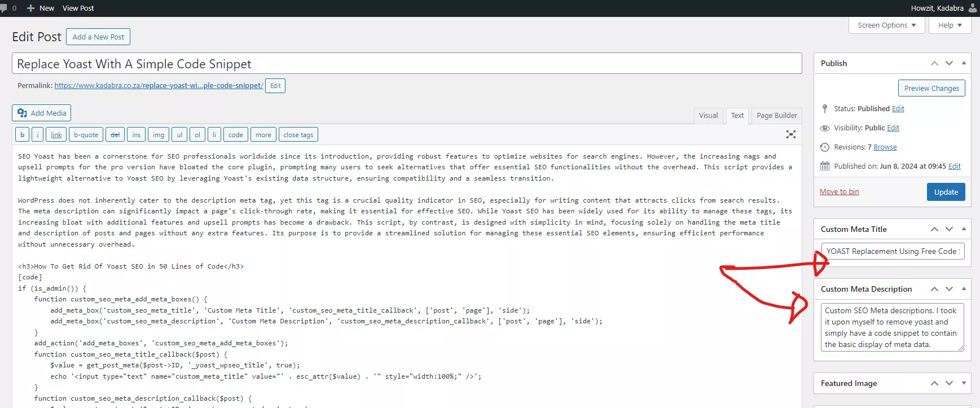
Task: Collapse the Custom Meta Title panel
Action: click(964, 229)
